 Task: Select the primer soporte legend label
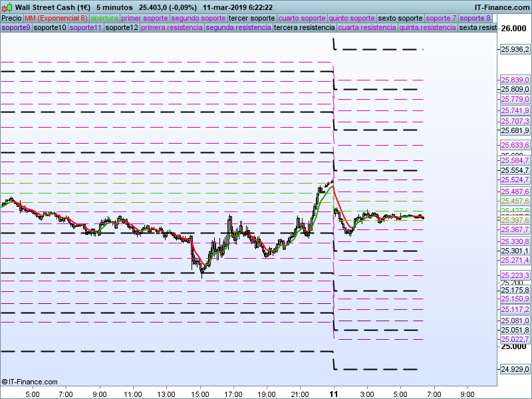click(144, 19)
